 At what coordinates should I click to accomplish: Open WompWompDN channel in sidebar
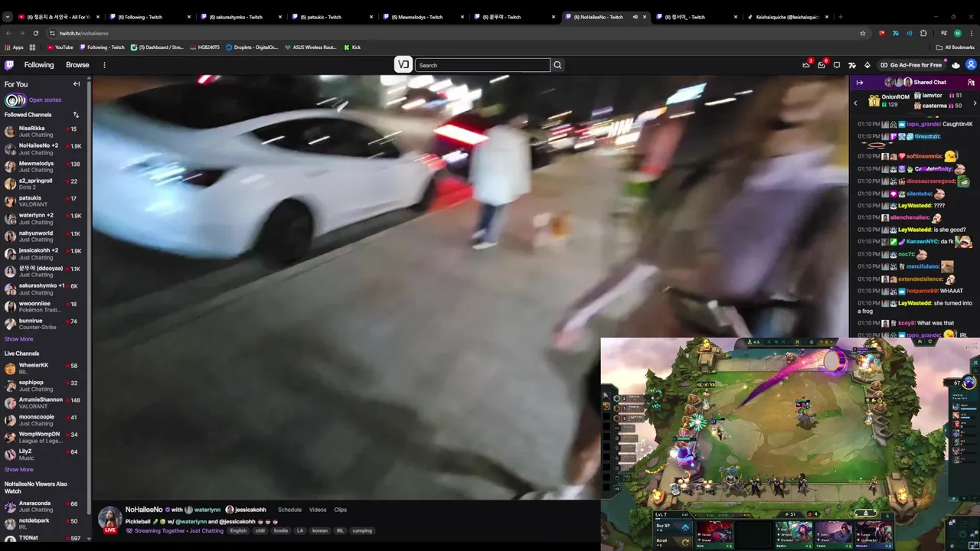click(x=44, y=437)
